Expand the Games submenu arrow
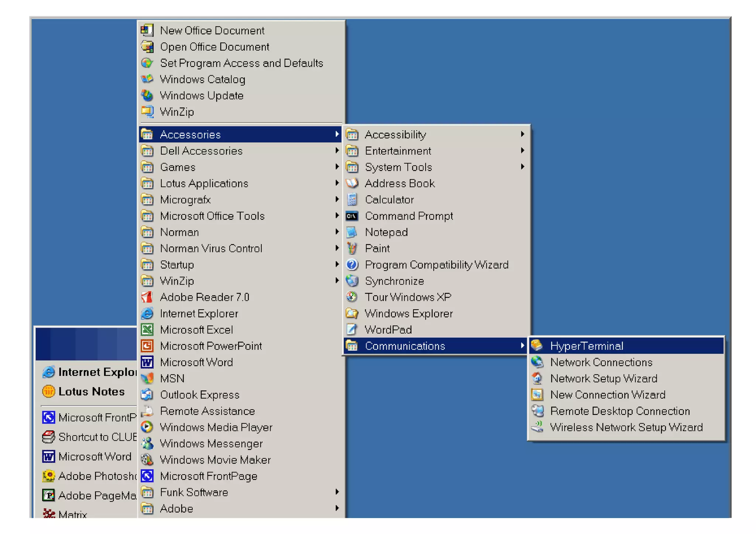Screen dimensions: 756x534 pos(337,167)
